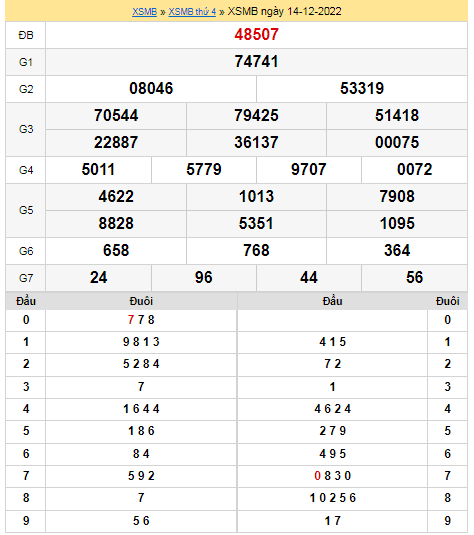The height and width of the screenshot is (535, 474).
Task: Click head digits '1 0 2 5 6'
Action: point(332,498)
